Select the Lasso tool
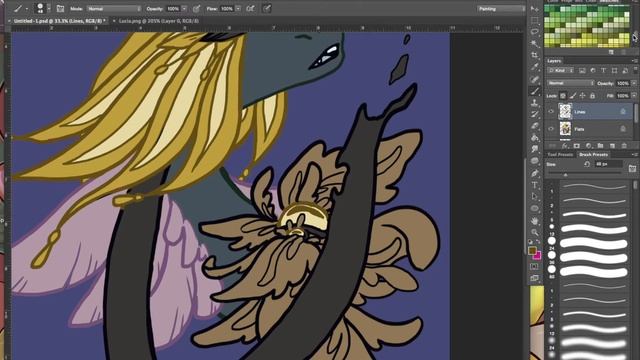Screen dimensions: 640x360 click(534, 31)
